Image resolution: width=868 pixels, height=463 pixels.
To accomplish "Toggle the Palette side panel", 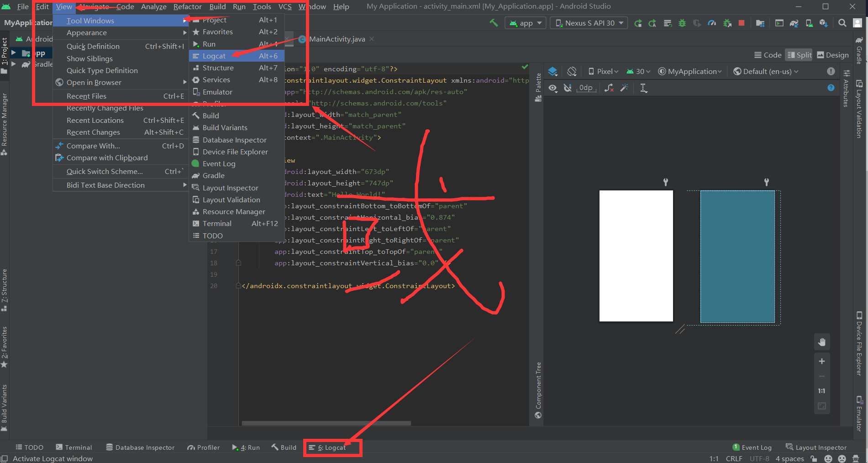I will pos(538,87).
